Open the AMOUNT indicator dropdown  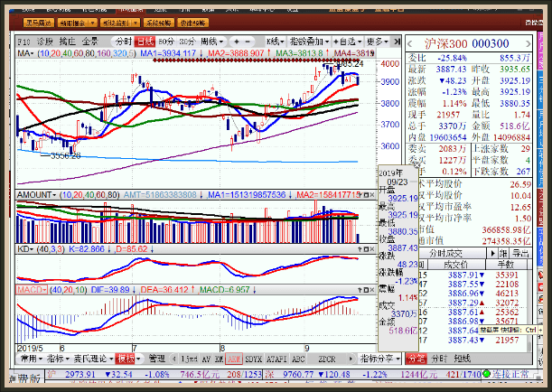coord(37,194)
